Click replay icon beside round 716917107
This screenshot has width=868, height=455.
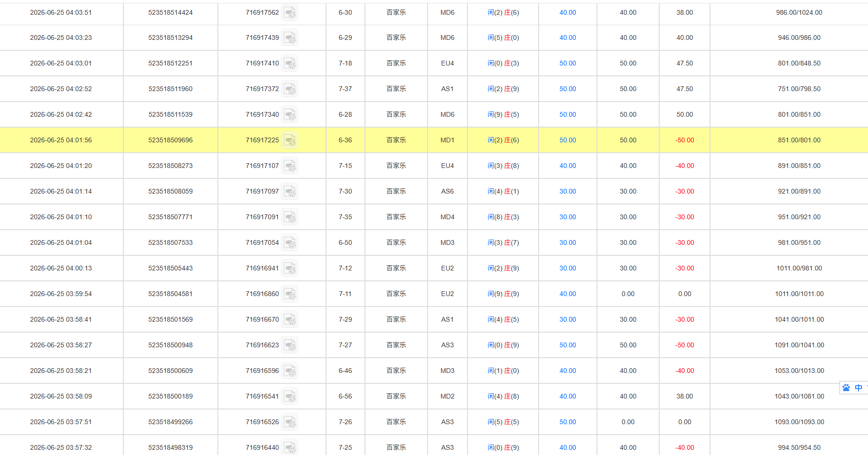(289, 166)
